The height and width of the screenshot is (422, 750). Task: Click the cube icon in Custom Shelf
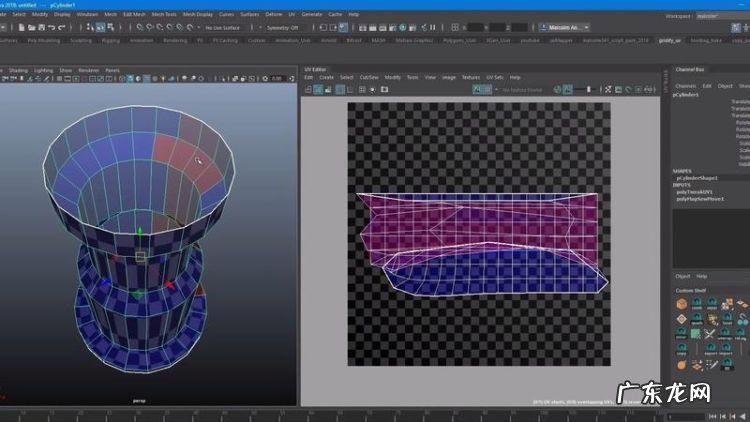pyautogui.click(x=682, y=301)
